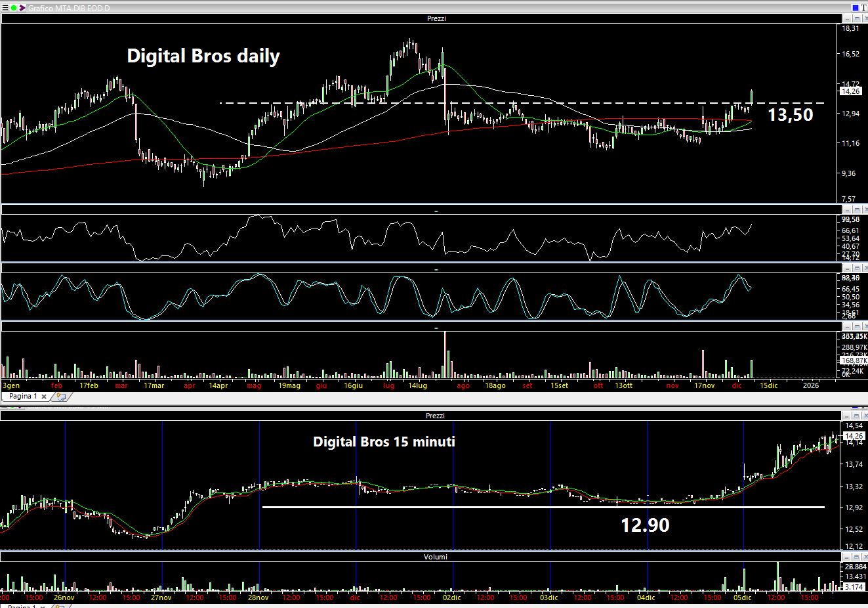Click the 3.174 volume tag
Image resolution: width=868 pixels, height=608 pixels.
[x=854, y=586]
